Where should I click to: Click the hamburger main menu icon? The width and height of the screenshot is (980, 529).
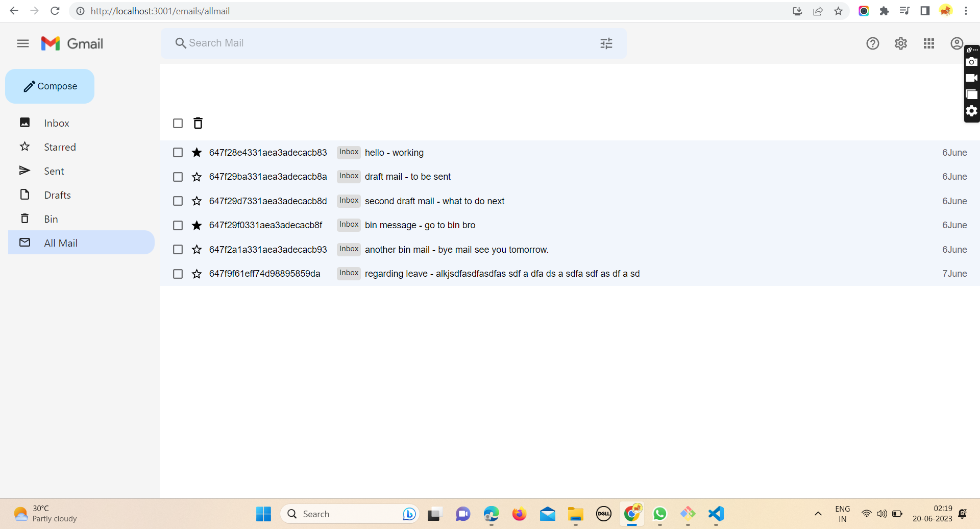(x=22, y=43)
